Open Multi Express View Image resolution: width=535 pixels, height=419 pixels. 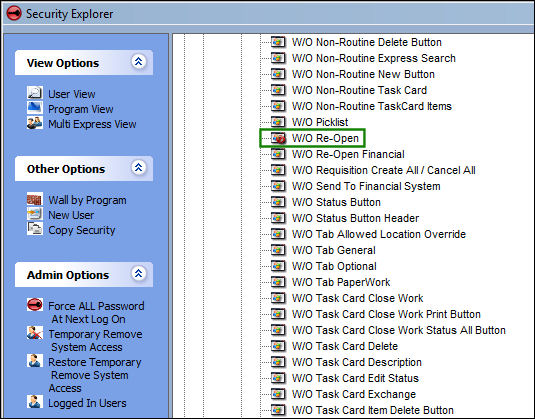click(92, 124)
